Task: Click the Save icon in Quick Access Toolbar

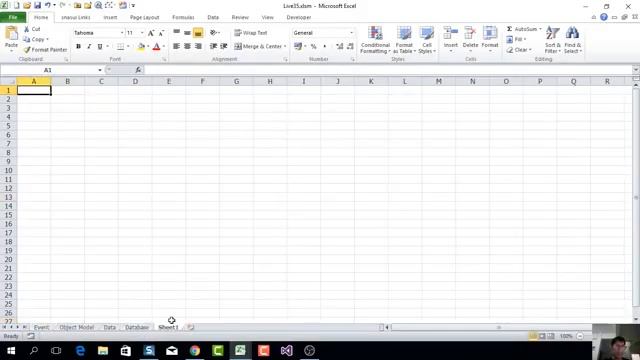Action: click(38, 5)
